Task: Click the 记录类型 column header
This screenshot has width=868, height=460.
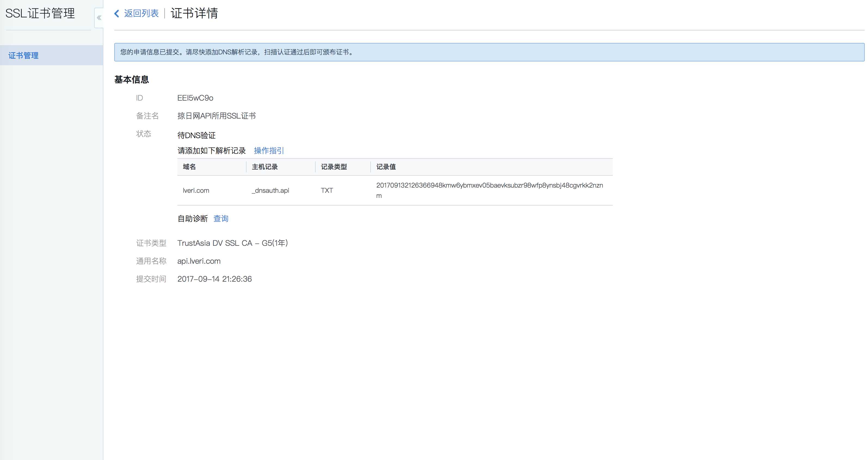Action: (334, 167)
